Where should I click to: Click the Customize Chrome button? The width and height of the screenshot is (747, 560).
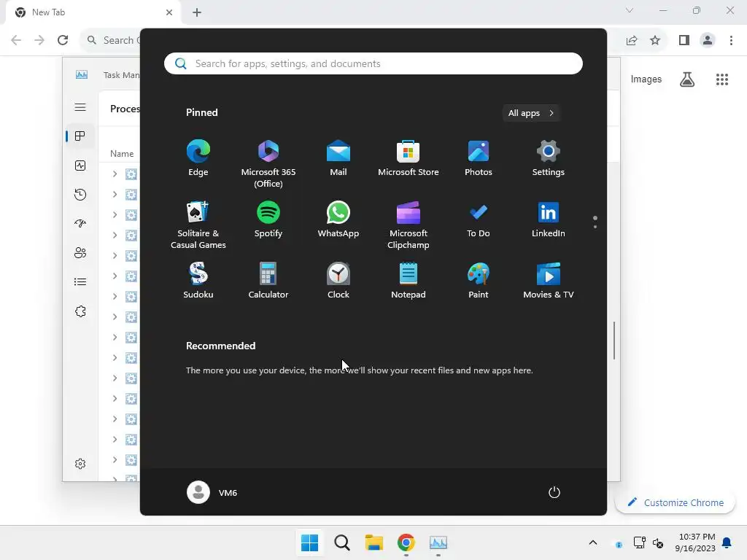coord(675,502)
